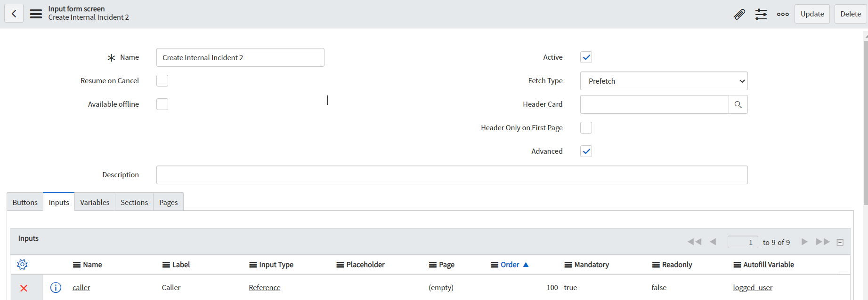
Task: Open the Autofill Variable column menu icon
Action: coord(738,265)
